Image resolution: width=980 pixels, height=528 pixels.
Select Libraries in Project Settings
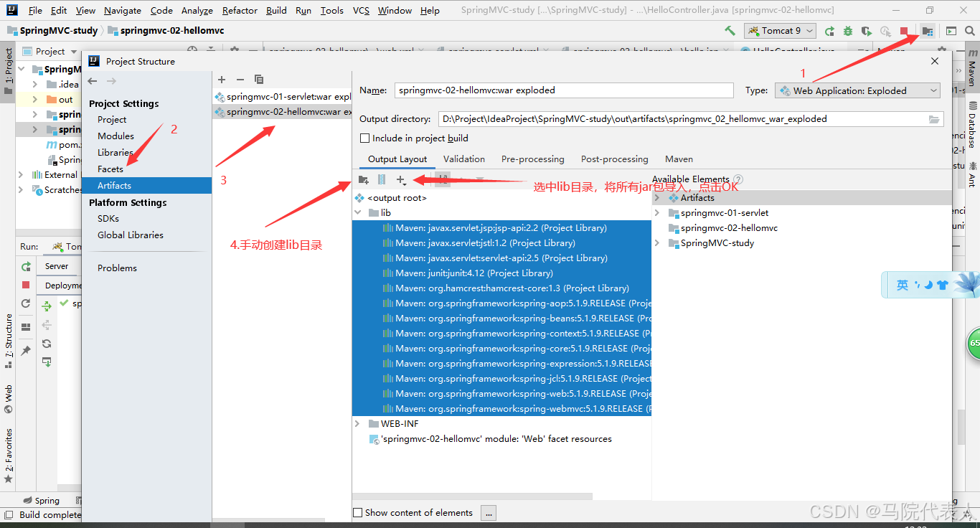116,153
